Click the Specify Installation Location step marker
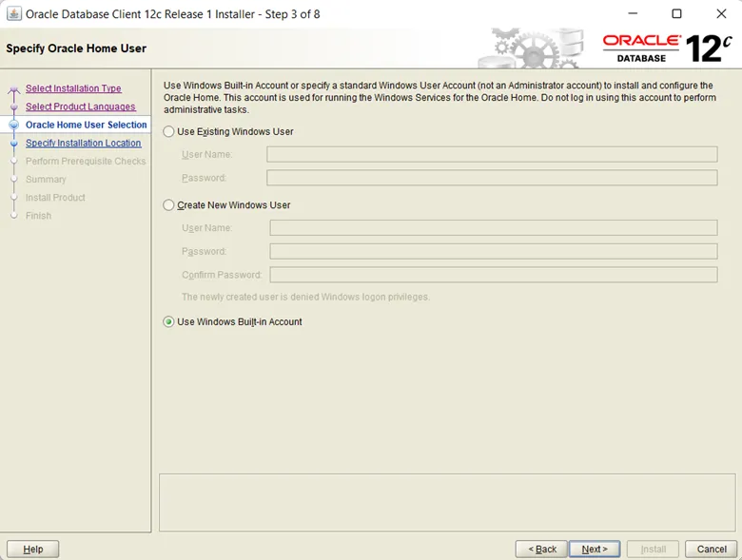This screenshot has width=742, height=560. [14, 144]
